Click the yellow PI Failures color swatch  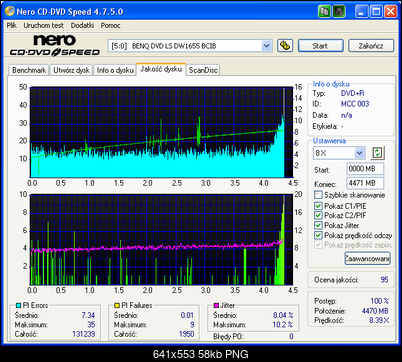(x=117, y=305)
